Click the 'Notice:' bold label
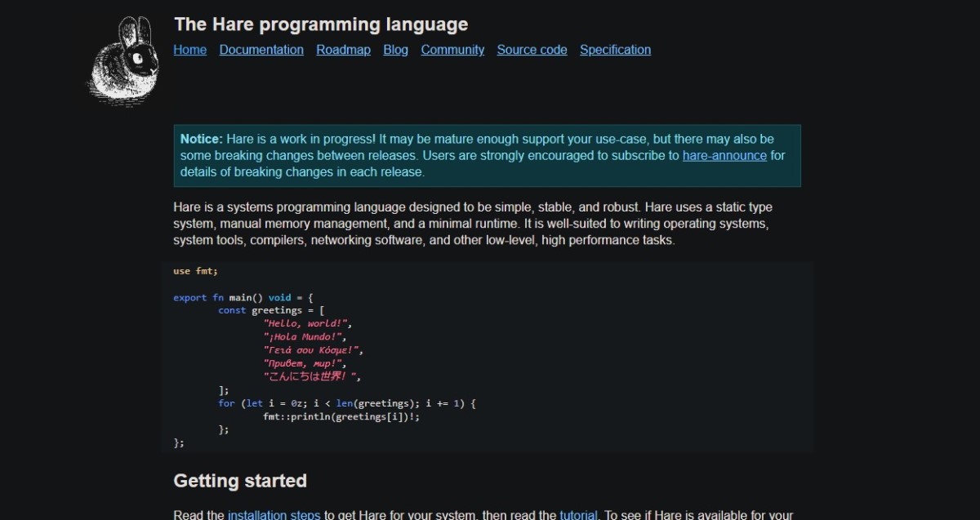Image resolution: width=980 pixels, height=520 pixels. [201, 139]
